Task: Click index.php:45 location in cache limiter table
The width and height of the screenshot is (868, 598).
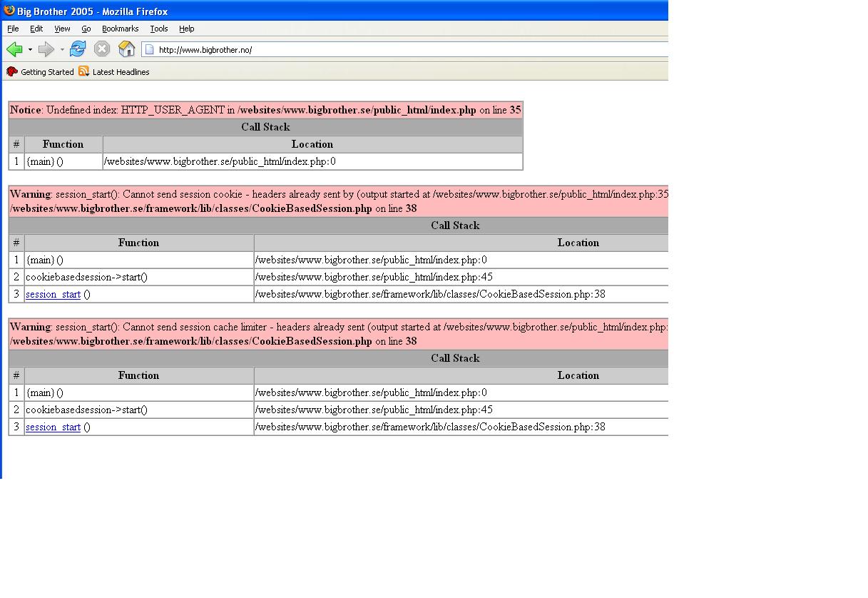Action: (x=374, y=410)
